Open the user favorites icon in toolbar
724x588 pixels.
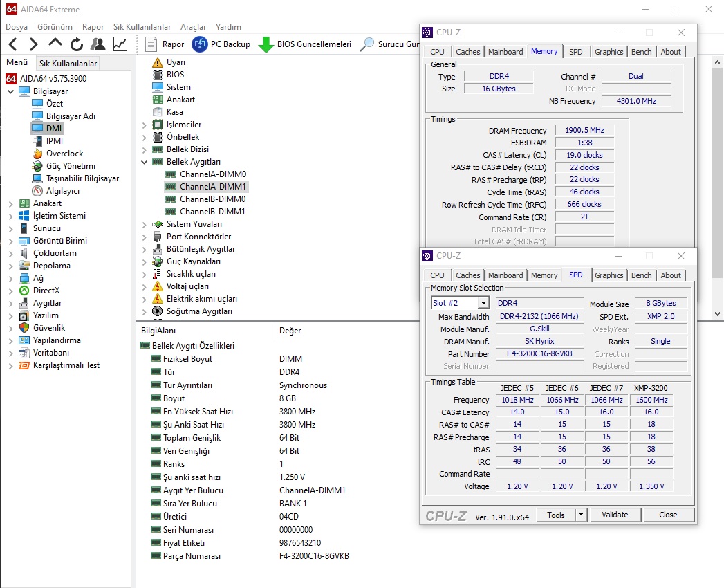point(98,44)
